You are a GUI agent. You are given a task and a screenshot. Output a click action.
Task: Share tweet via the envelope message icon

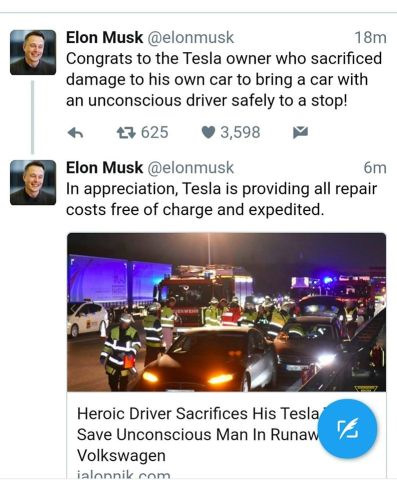[x=300, y=132]
